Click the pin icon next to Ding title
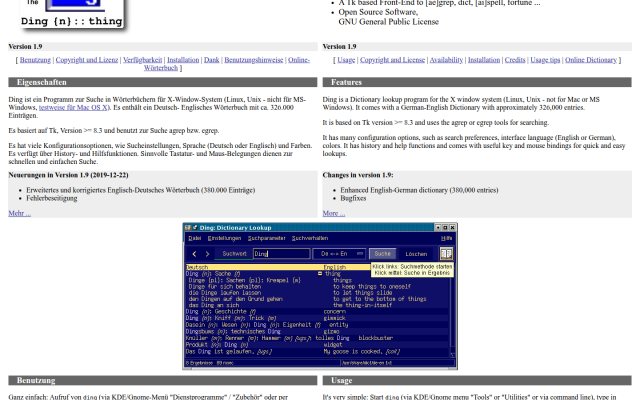640x400 pixels. tap(195, 227)
